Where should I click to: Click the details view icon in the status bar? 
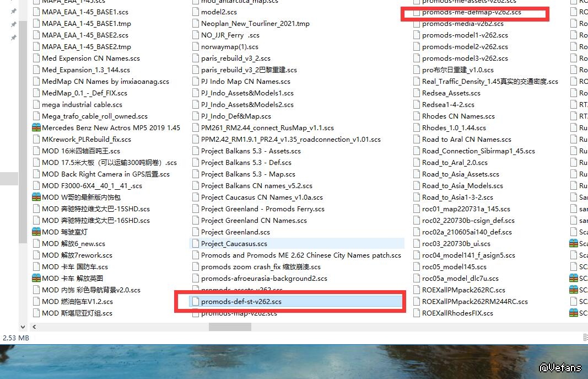[586, 338]
